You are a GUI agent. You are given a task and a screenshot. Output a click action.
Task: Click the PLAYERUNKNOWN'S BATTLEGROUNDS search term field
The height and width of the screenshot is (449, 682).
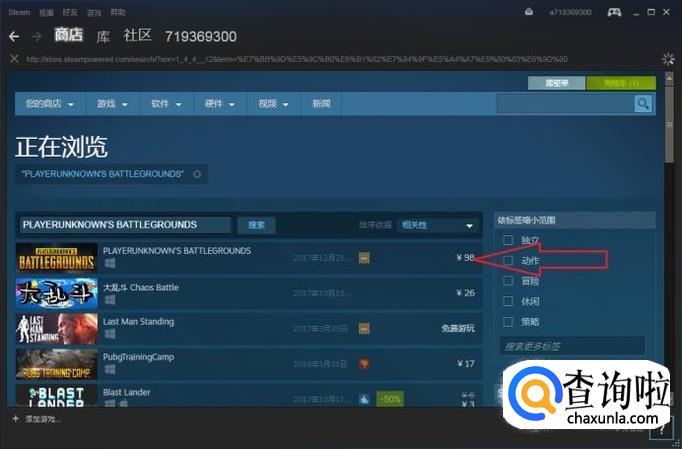pos(125,225)
